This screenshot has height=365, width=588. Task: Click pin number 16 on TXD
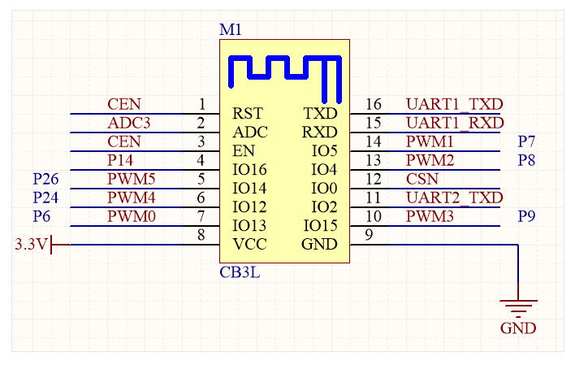(373, 104)
